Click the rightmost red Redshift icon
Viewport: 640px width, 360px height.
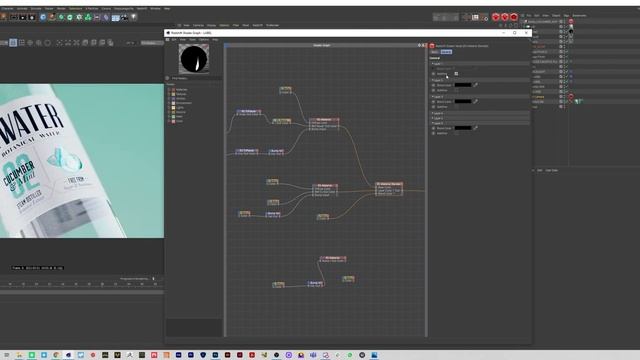[513, 17]
